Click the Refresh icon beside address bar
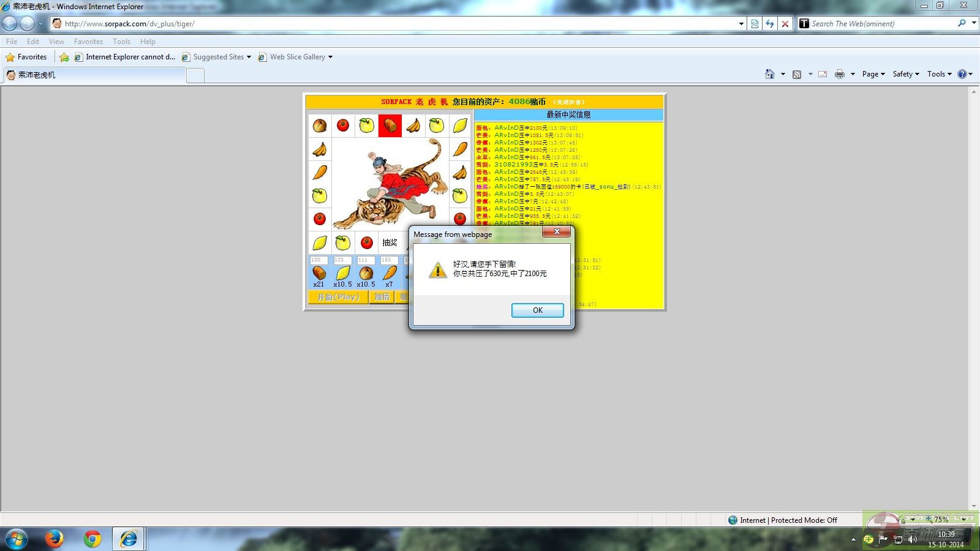The height and width of the screenshot is (551, 980). coord(770,24)
